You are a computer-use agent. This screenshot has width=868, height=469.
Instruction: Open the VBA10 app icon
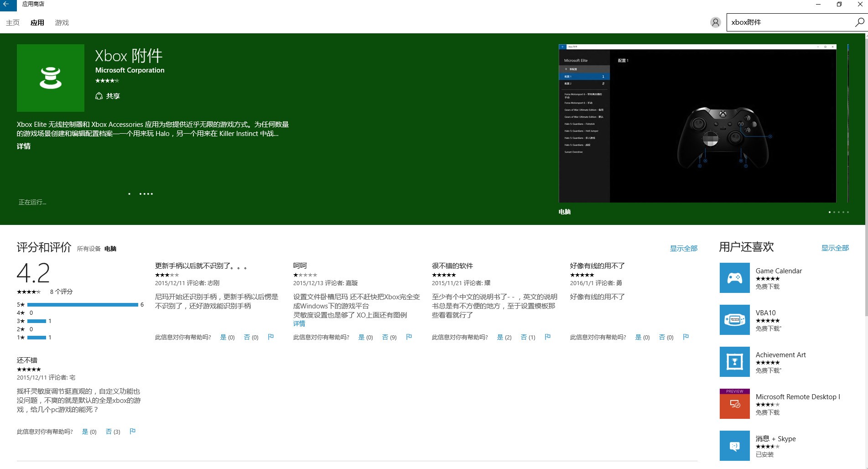point(734,320)
